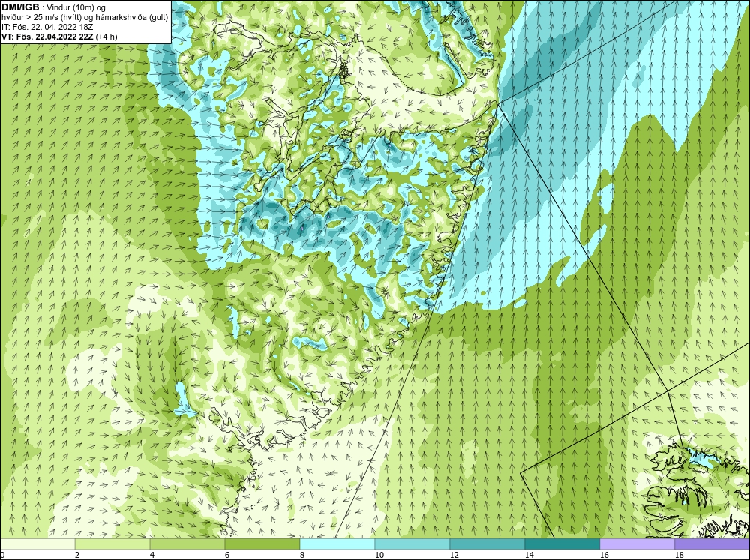This screenshot has width=750, height=560.
Task: Click the legend label '10'
Action: (x=379, y=556)
